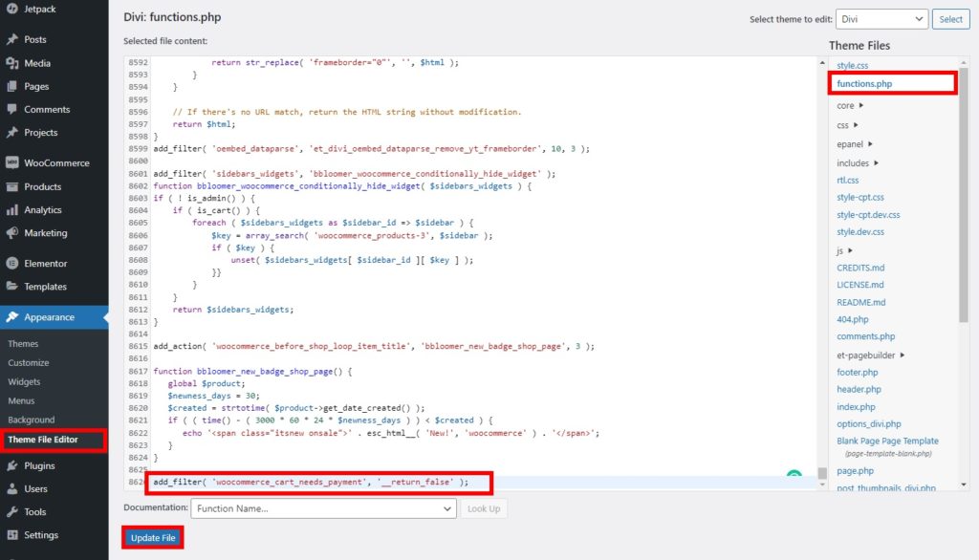
Task: Click the Pages icon in sidebar
Action: click(x=11, y=86)
